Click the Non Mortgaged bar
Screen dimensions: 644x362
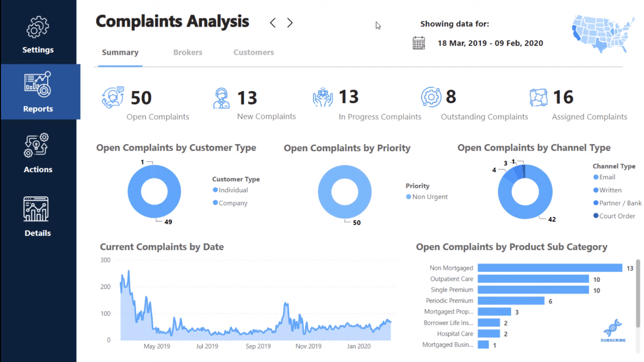(x=550, y=268)
